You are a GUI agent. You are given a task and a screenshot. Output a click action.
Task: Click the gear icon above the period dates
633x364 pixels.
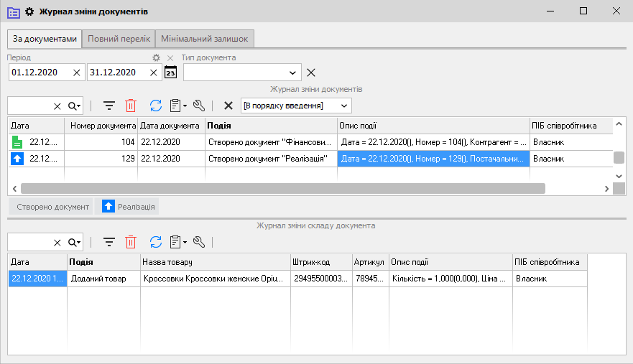(x=156, y=57)
